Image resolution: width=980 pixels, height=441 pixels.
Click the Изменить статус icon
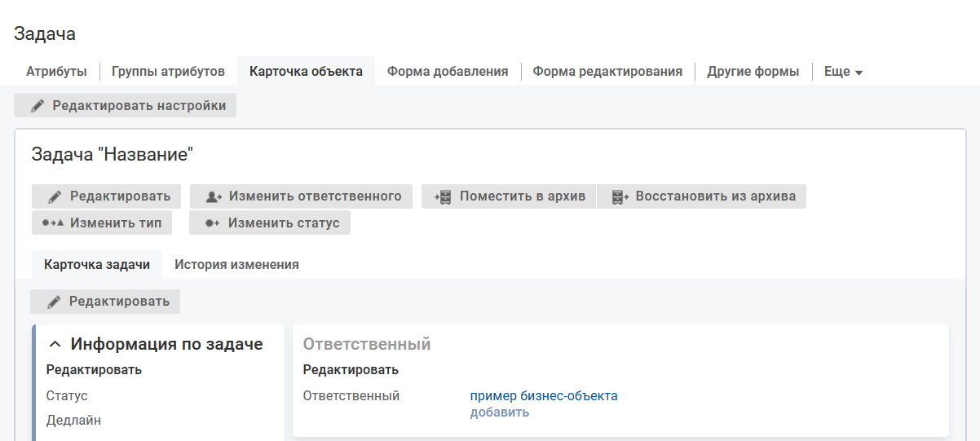point(212,223)
